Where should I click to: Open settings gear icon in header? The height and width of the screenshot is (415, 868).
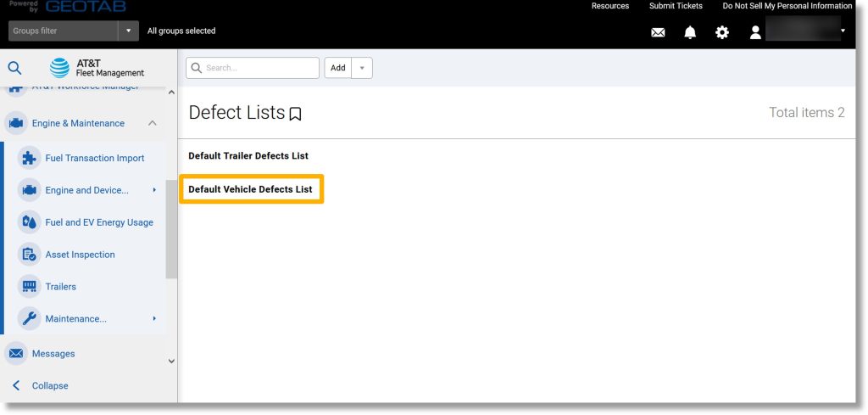pos(722,33)
